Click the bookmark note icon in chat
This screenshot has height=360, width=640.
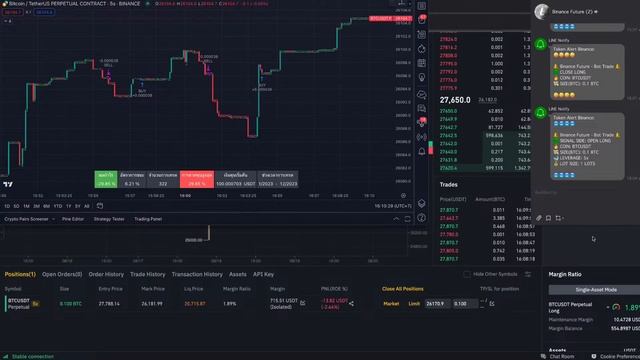click(549, 218)
